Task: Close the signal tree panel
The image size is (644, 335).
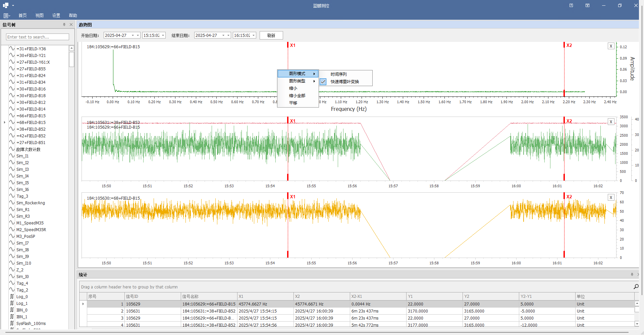Action: [71, 24]
